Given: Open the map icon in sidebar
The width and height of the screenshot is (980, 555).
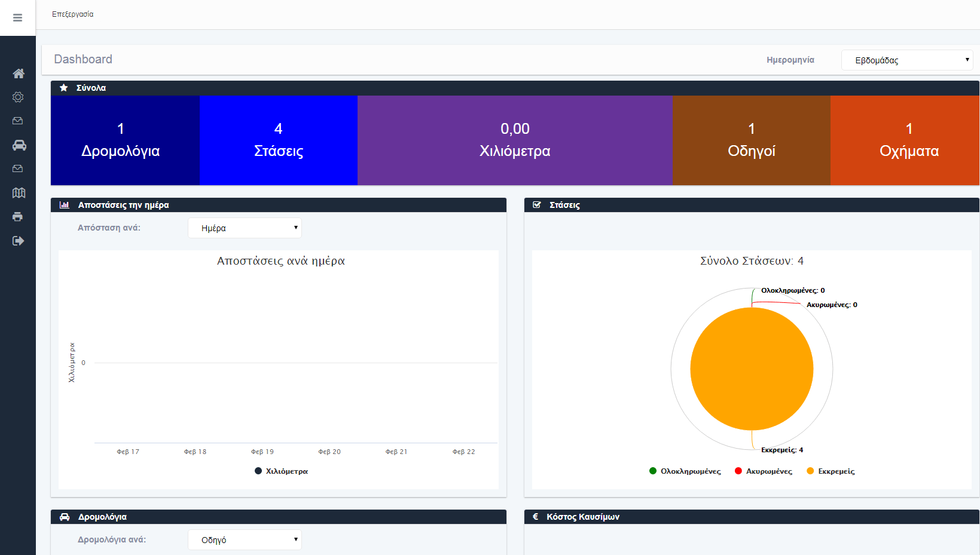Looking at the screenshot, I should (x=19, y=193).
